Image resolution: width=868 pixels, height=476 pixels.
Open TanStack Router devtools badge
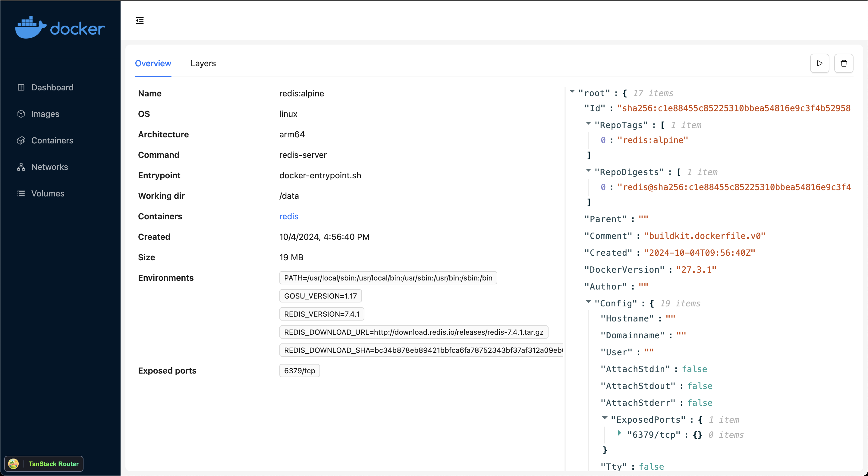[x=44, y=464]
